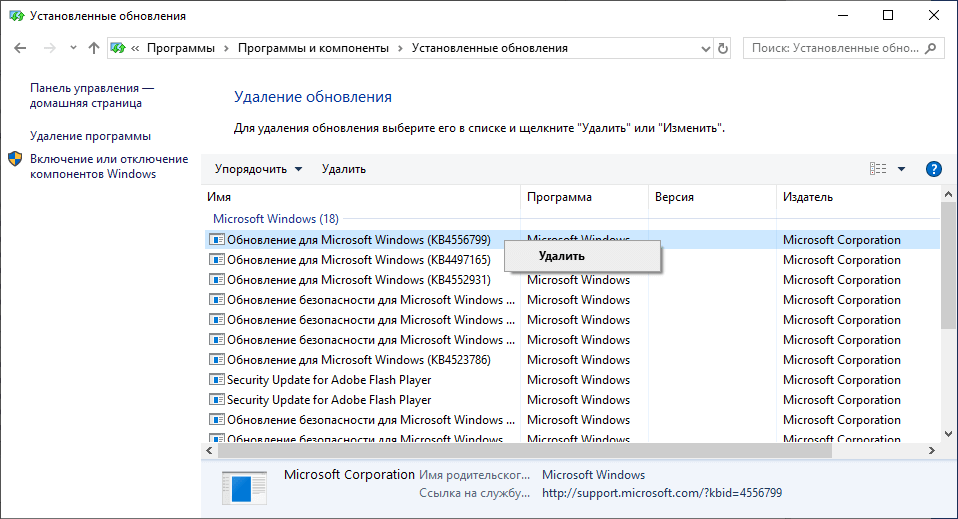The width and height of the screenshot is (958, 519).
Task: Sort by the Издатель column header
Action: click(858, 197)
